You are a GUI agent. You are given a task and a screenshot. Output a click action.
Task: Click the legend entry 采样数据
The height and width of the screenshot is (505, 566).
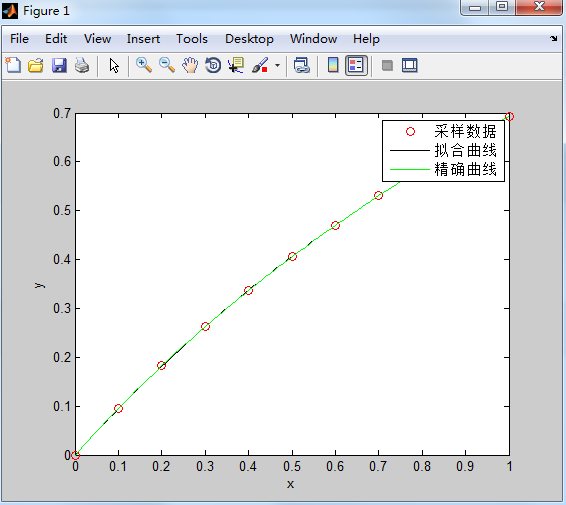(x=465, y=131)
